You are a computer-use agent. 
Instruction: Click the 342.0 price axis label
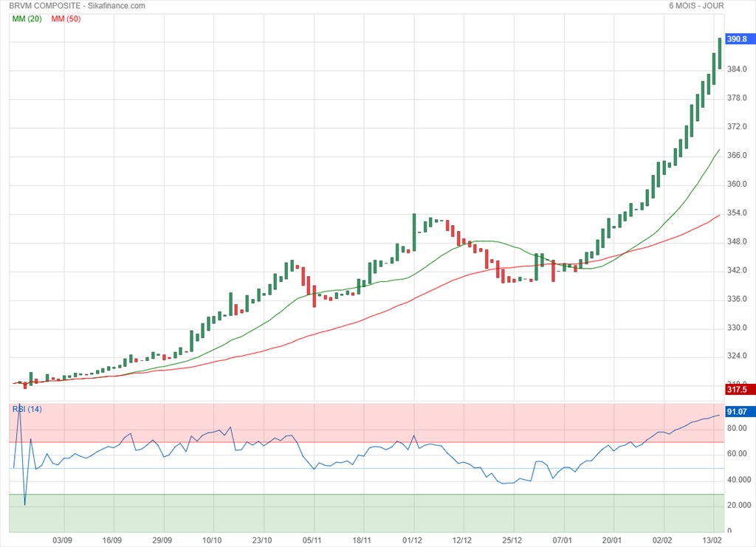coord(738,271)
